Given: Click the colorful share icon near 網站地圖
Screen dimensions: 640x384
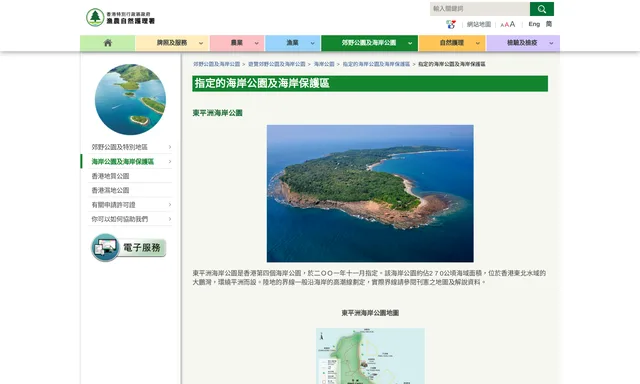Looking at the screenshot, I should tap(451, 24).
